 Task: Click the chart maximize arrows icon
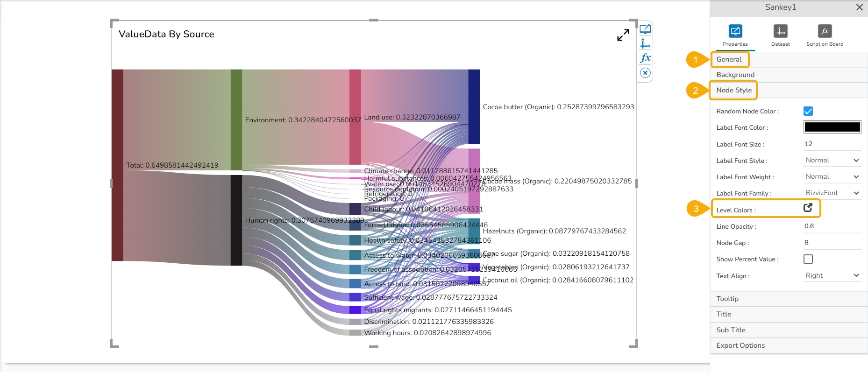[x=623, y=35]
